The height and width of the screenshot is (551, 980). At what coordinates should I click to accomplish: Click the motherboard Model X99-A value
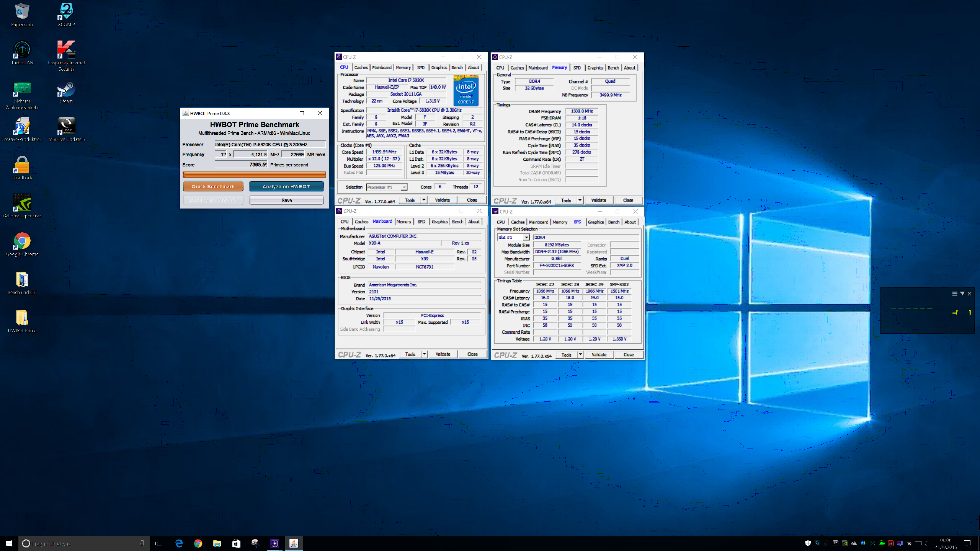click(403, 243)
